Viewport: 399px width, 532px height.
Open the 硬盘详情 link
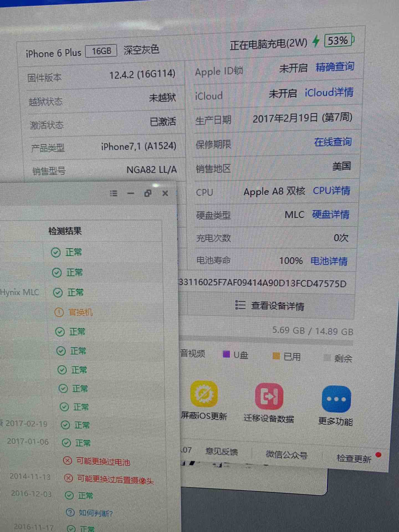pos(331,214)
